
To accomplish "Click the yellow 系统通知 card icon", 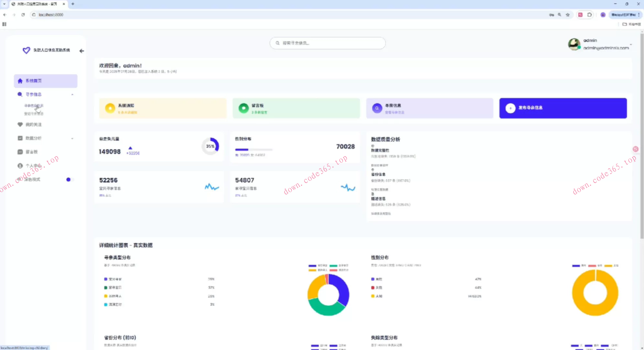I will [x=110, y=108].
